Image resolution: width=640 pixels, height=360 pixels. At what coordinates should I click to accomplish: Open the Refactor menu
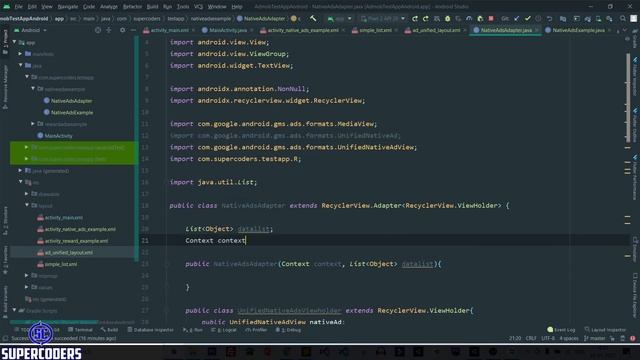point(132,7)
